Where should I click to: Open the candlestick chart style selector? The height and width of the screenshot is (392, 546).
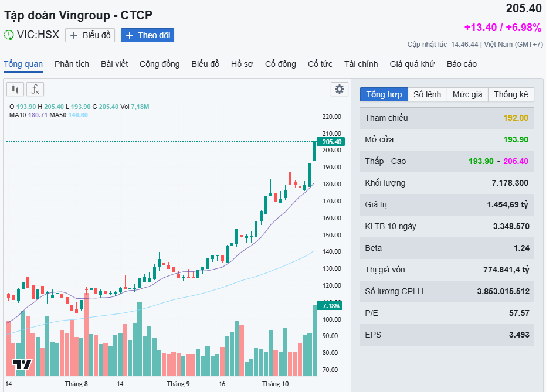pos(15,89)
